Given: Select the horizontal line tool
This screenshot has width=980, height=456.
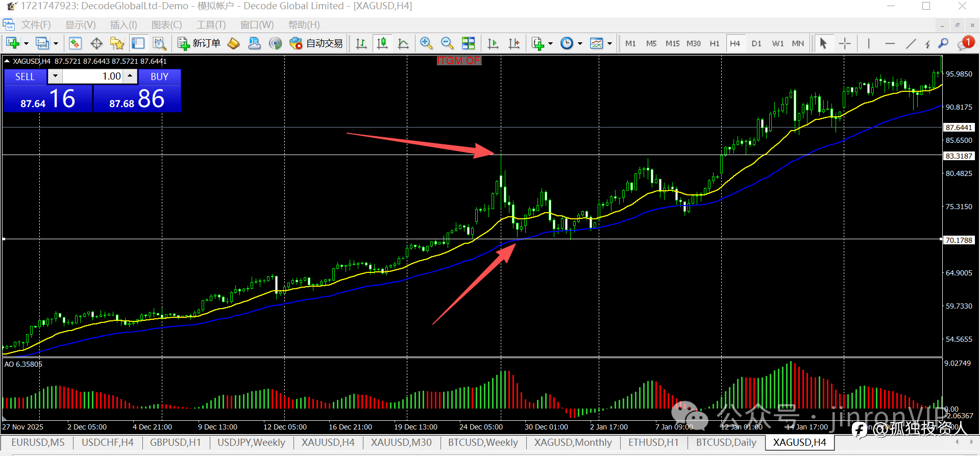Looking at the screenshot, I should pos(890,43).
